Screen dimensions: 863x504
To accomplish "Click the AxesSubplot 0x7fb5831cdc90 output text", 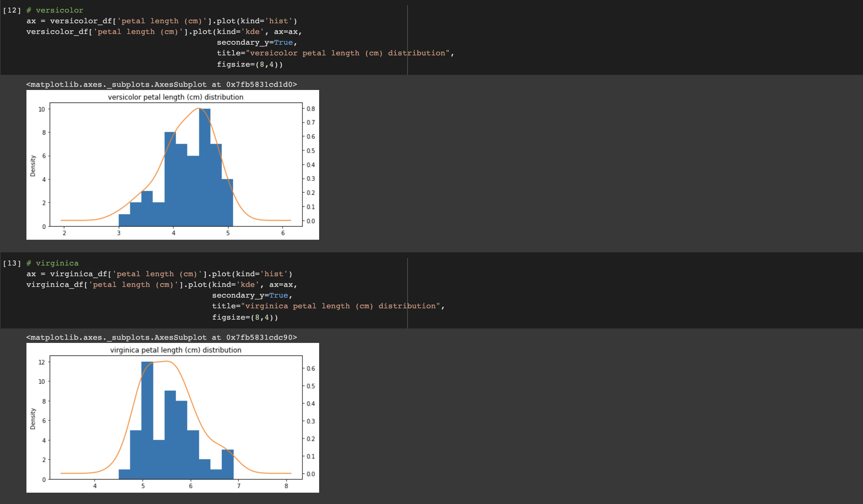I will [162, 337].
